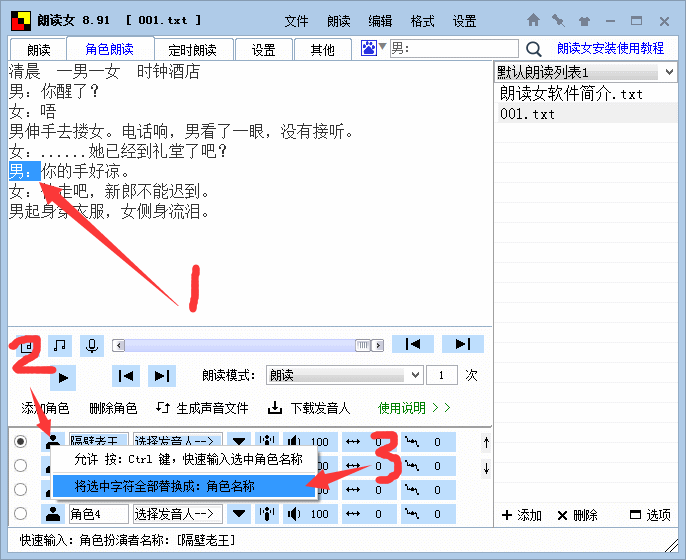
Task: Select the first role radio button
Action: [20, 441]
